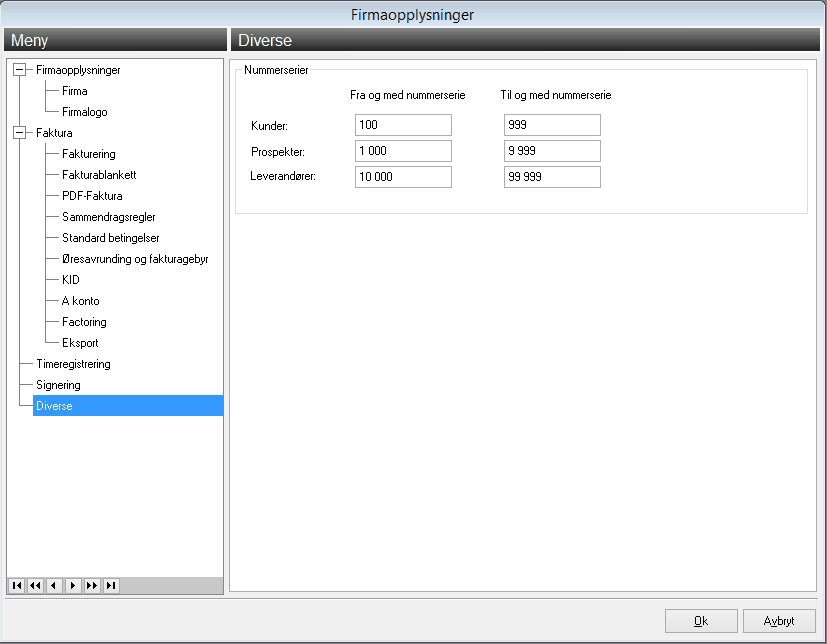Select the highlighted Diverse item
Image resolution: width=827 pixels, height=644 pixels.
[128, 406]
